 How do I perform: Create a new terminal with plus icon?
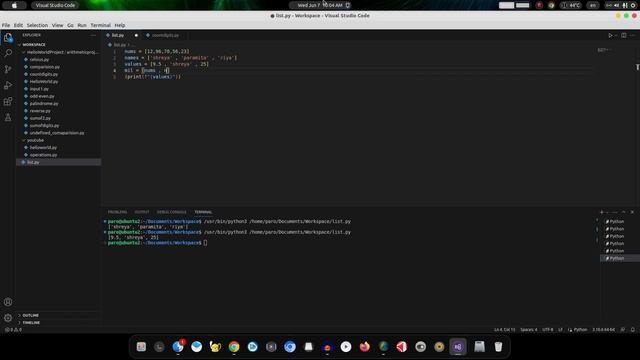602,212
